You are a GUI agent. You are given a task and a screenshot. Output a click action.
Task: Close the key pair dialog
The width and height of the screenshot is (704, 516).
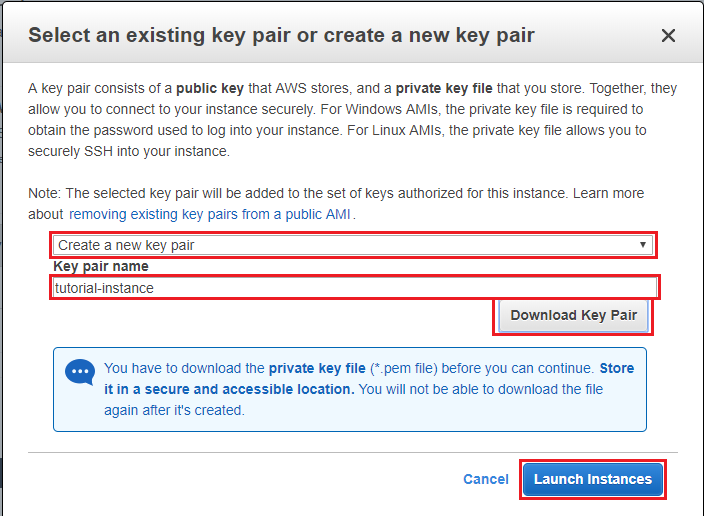[x=669, y=36]
